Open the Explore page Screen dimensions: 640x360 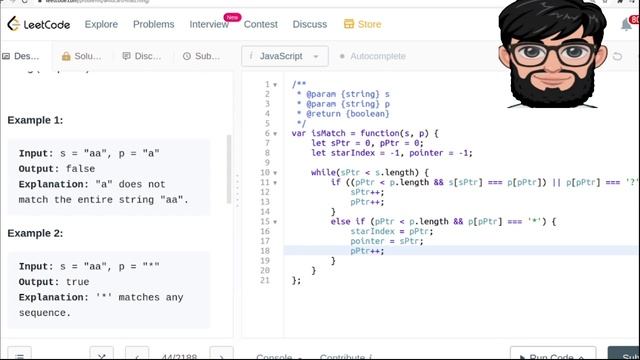(101, 24)
